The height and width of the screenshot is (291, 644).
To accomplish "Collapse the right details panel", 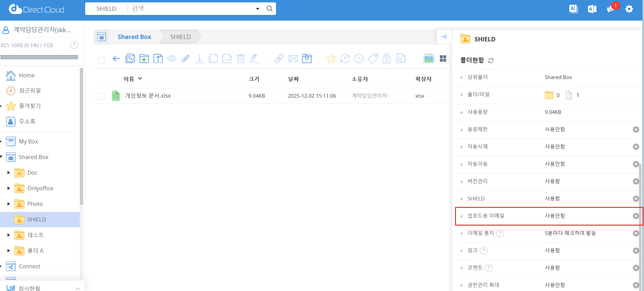I will click(444, 37).
